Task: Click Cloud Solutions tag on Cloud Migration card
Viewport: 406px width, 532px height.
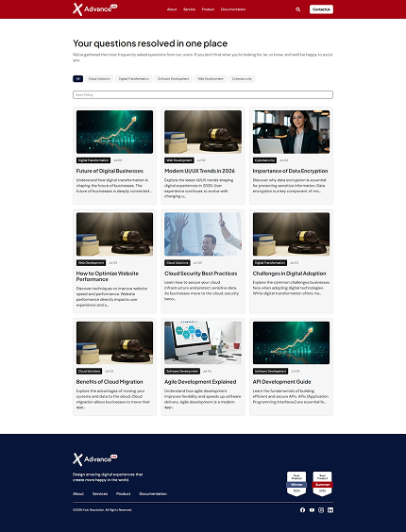Action: [89, 372]
